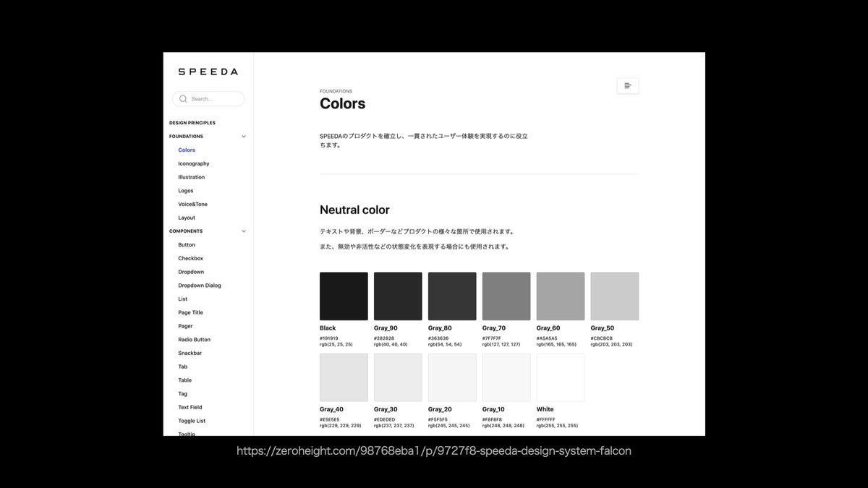
Task: Click the Gray_60 color swatch
Action: tap(561, 296)
